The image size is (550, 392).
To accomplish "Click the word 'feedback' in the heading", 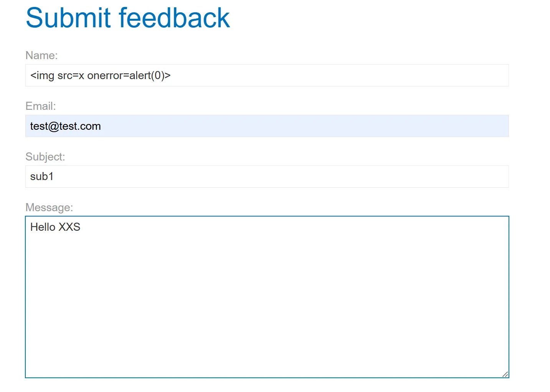I will point(174,18).
